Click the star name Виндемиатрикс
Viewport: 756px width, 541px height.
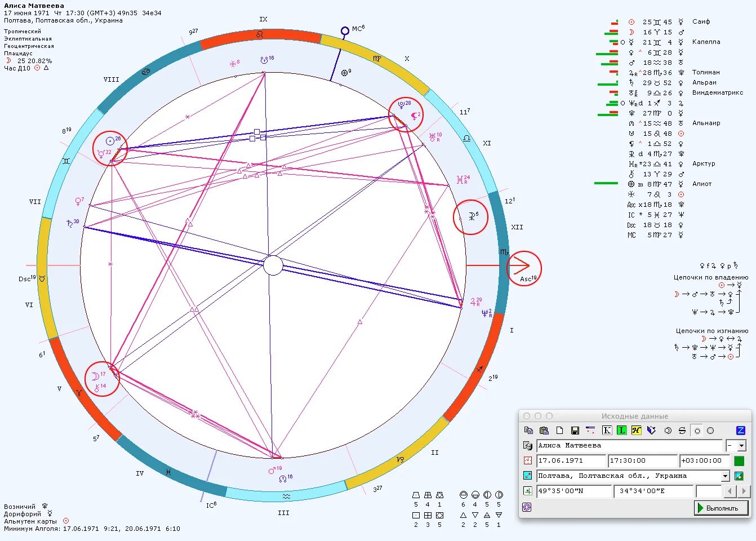718,92
